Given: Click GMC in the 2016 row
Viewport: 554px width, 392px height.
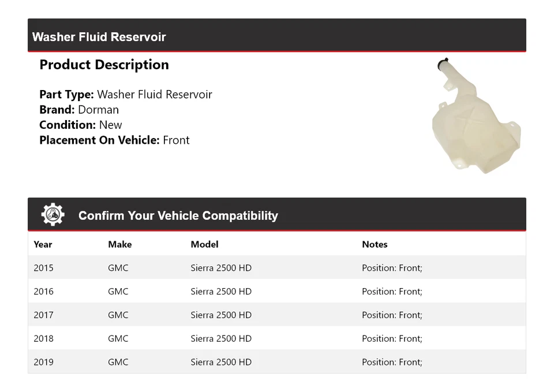Looking at the screenshot, I should (118, 292).
